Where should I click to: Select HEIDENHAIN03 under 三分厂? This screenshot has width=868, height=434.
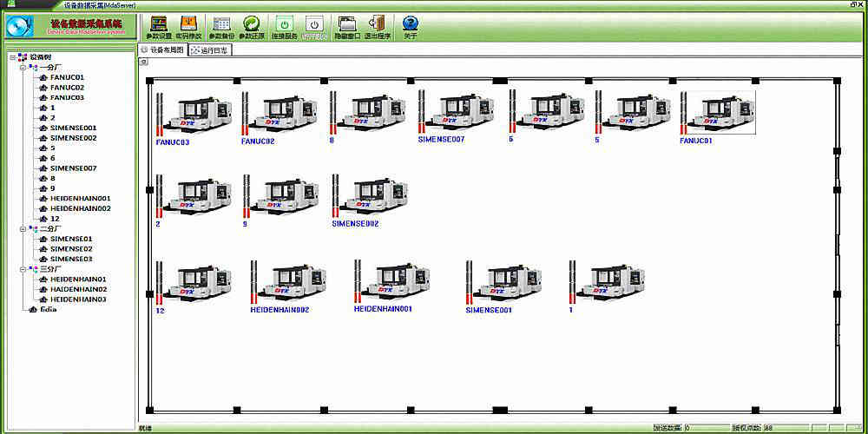(x=78, y=299)
